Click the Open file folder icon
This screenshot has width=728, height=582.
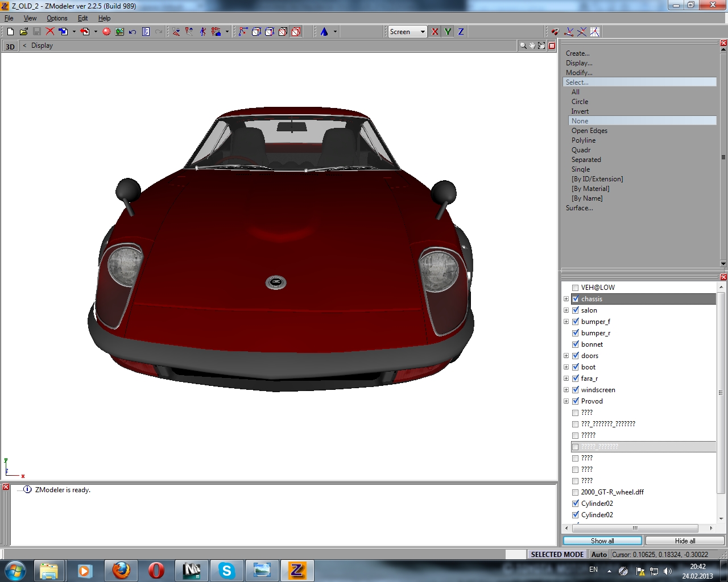pos(23,32)
